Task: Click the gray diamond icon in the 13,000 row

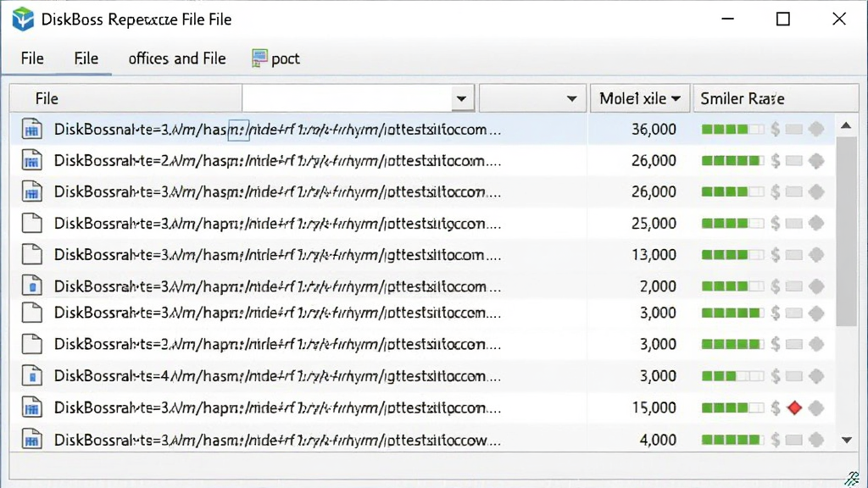Action: [816, 254]
